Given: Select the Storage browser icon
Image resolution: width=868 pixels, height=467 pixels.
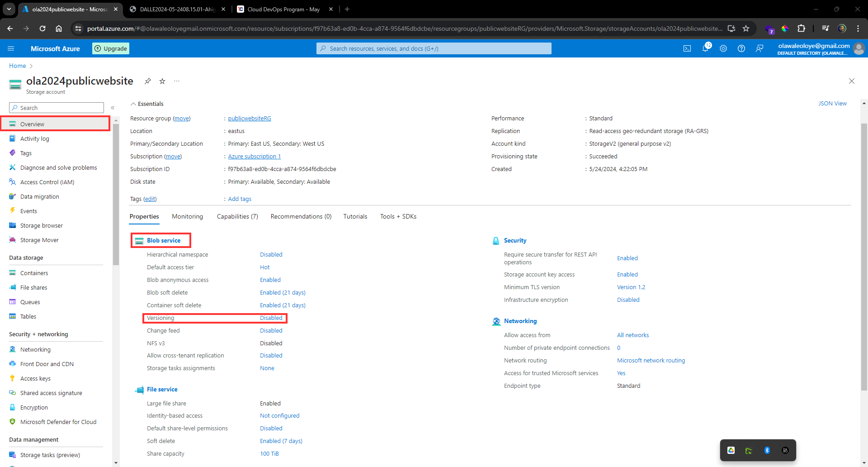Looking at the screenshot, I should coord(13,225).
